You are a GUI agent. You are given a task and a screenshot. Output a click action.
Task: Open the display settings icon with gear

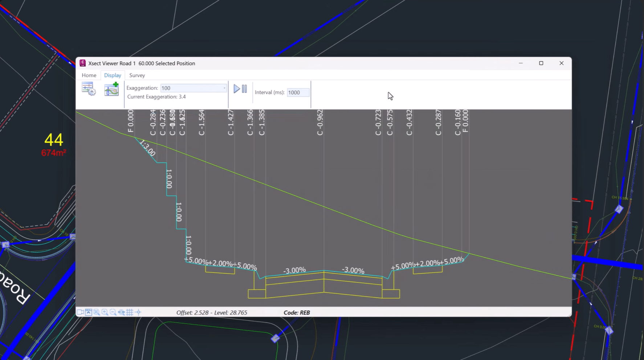click(x=89, y=89)
